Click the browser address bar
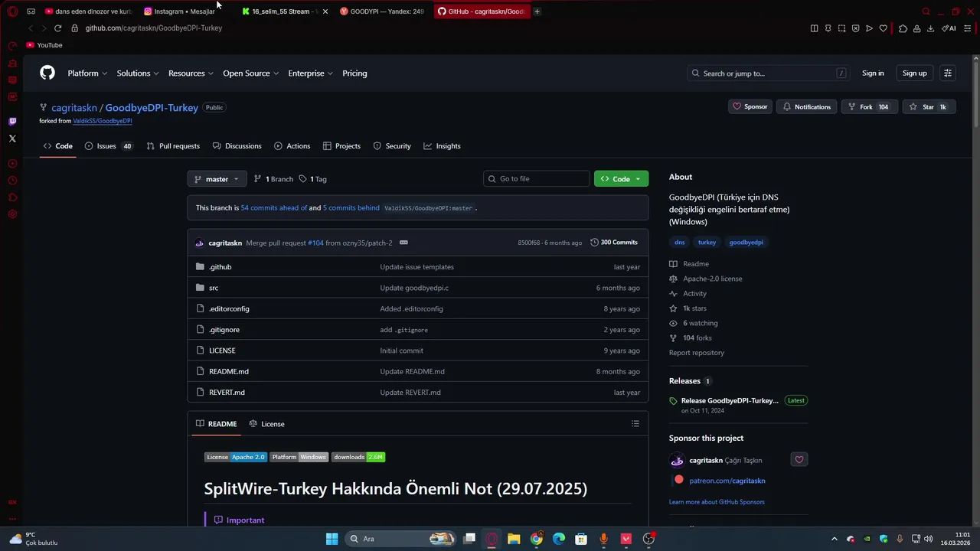This screenshot has height=551, width=980. click(436, 28)
